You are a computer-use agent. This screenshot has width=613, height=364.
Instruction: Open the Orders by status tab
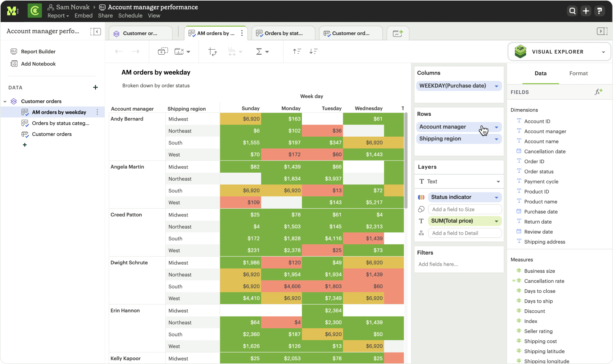[x=283, y=33]
